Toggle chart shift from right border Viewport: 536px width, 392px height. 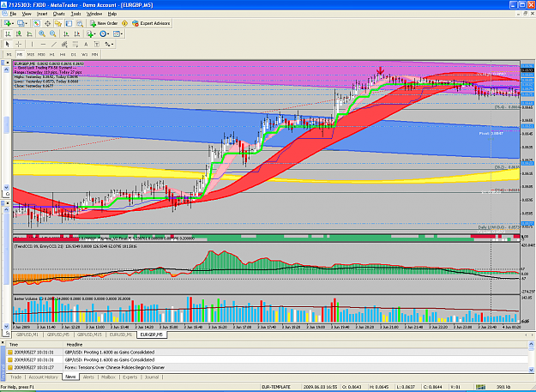(77, 33)
